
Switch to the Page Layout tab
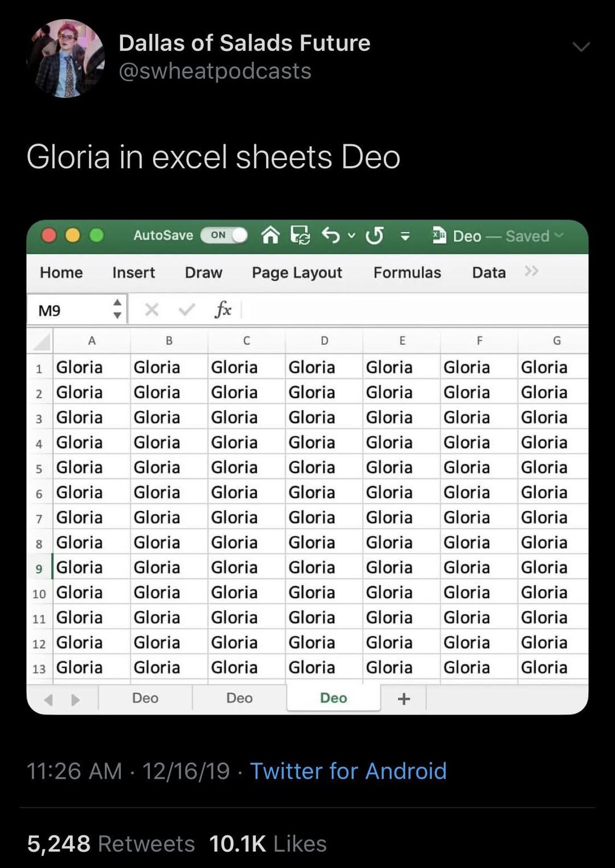(x=297, y=273)
